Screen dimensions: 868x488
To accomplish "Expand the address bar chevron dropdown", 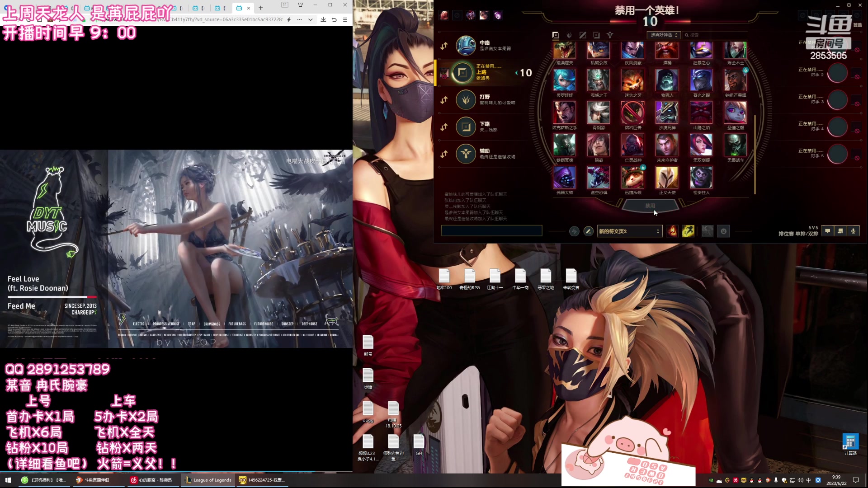I will tap(311, 19).
